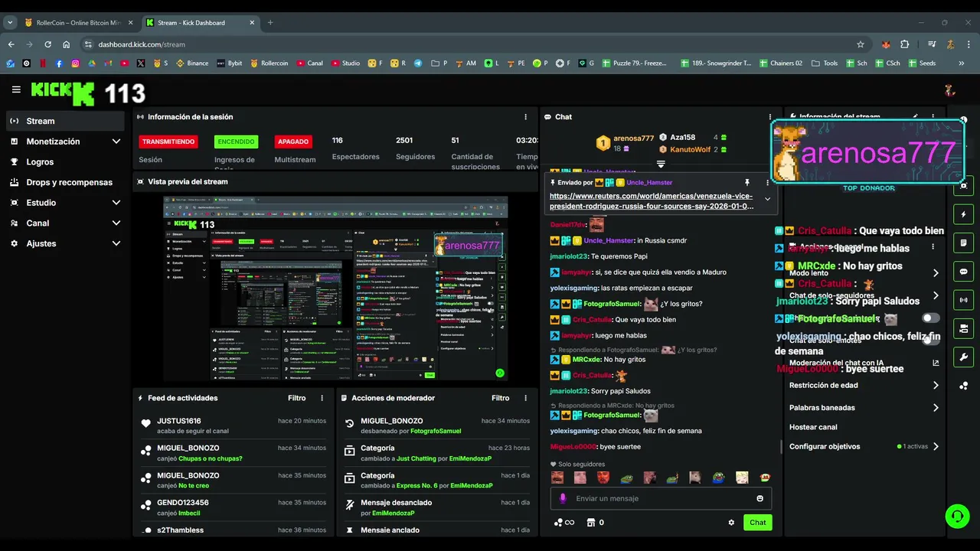Open the browser extensions puzzle icon
Viewport: 980px width, 551px height.
pos(905,44)
